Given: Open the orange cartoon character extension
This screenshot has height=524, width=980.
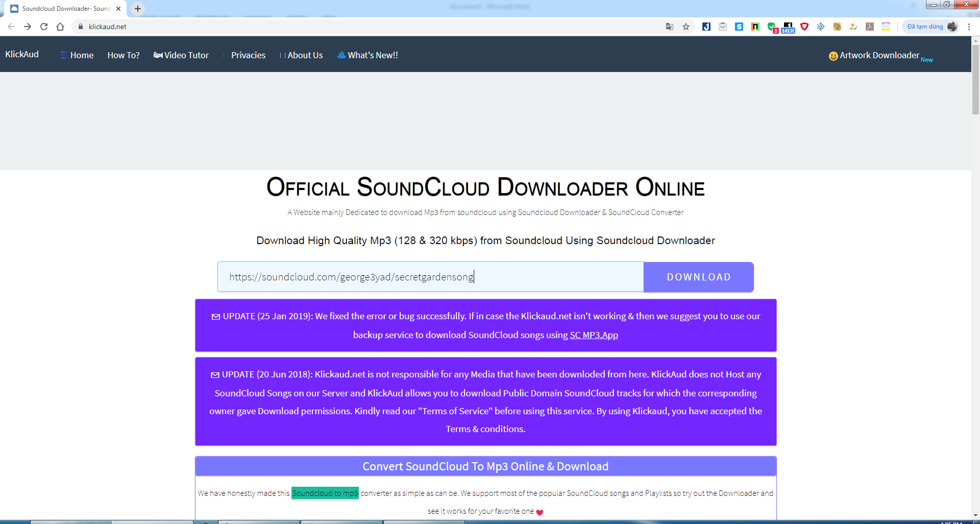Looking at the screenshot, I should [837, 27].
